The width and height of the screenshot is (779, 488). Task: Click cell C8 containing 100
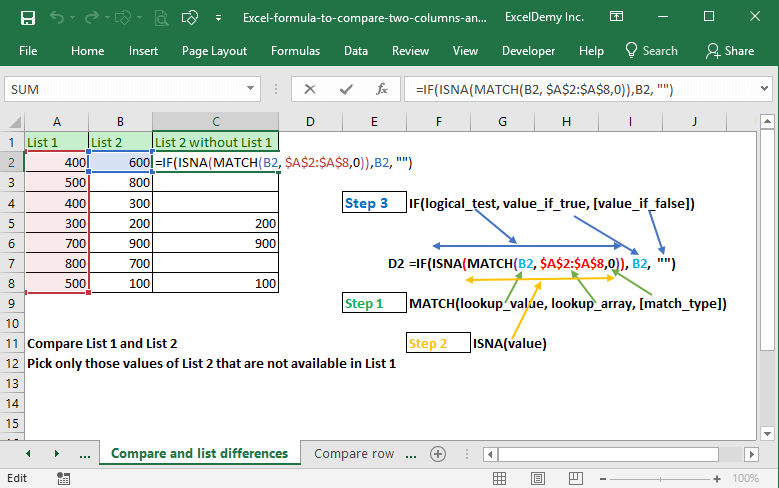click(x=216, y=283)
